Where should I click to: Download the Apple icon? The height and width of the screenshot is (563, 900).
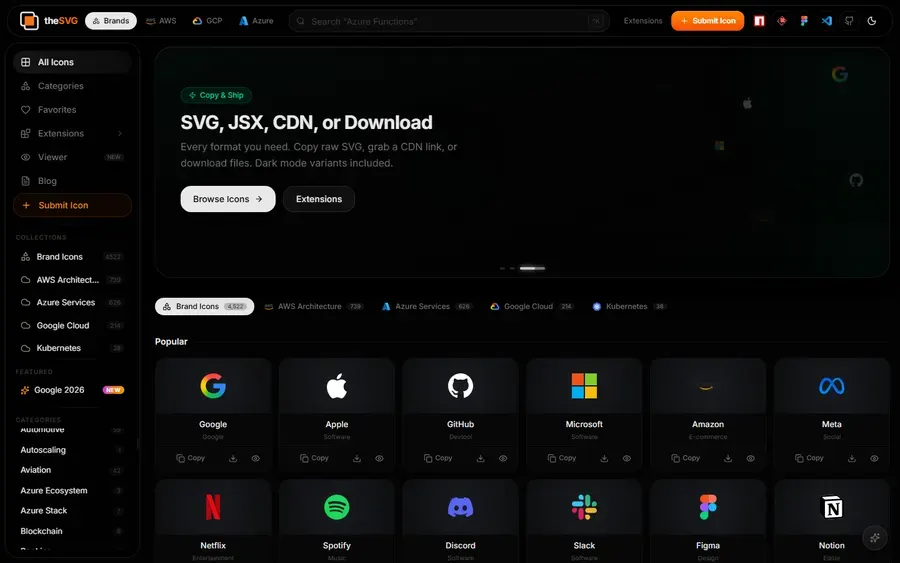pyautogui.click(x=357, y=459)
